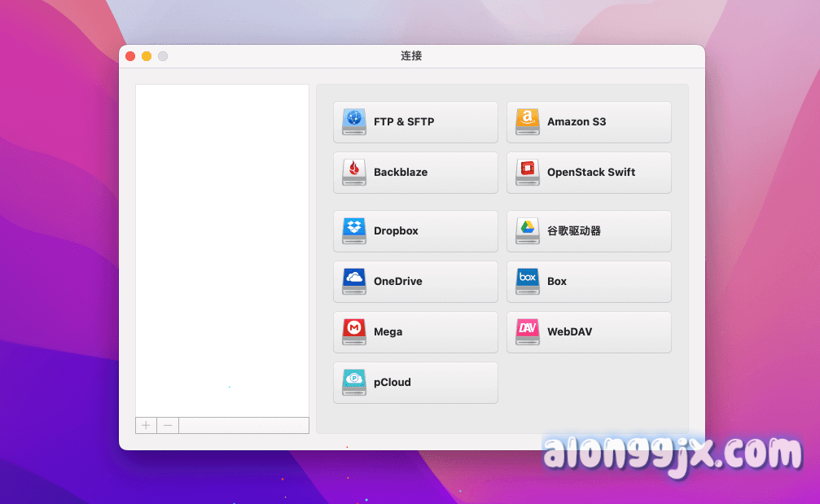The height and width of the screenshot is (504, 820).
Task: Open the OpenStack Swift red icon
Action: coord(528,173)
